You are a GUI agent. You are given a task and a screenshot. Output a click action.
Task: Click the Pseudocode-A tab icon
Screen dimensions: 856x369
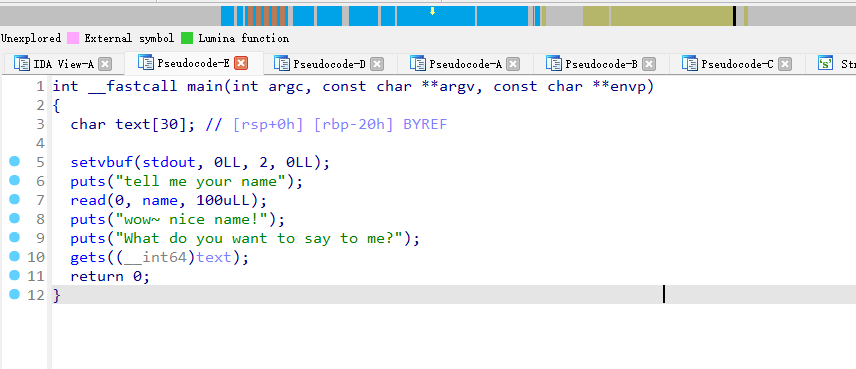tap(418, 64)
